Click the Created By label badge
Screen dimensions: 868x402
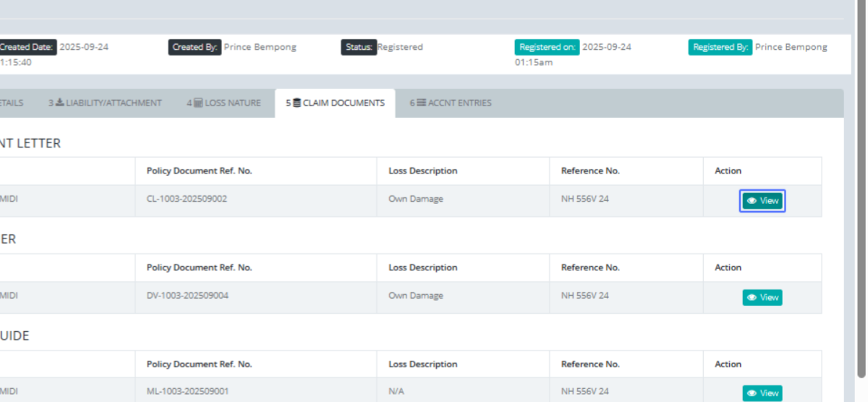(195, 48)
